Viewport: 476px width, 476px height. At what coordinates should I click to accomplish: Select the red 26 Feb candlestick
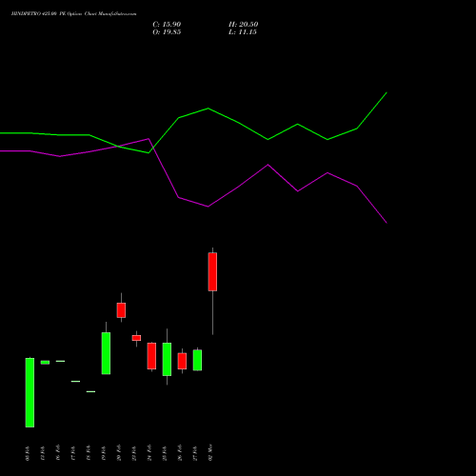tap(182, 361)
